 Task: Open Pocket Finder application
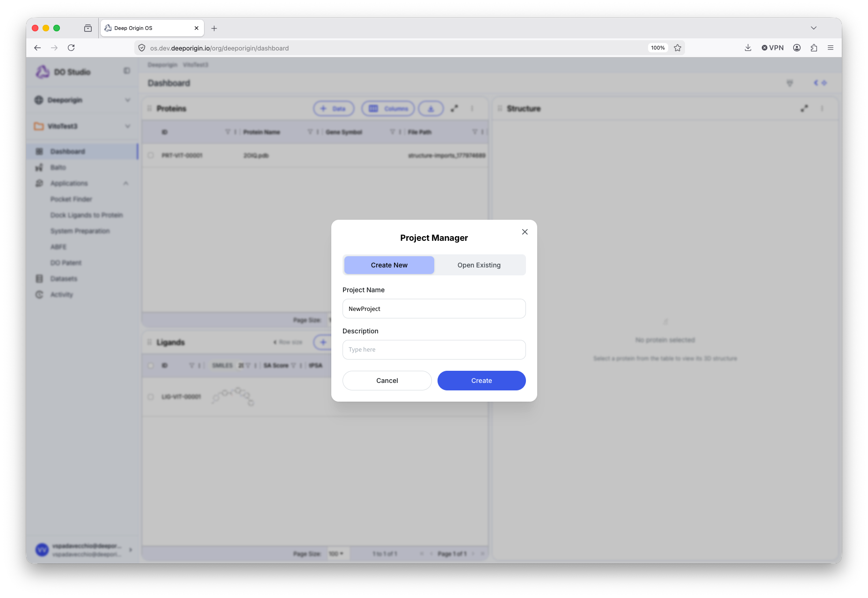(71, 199)
